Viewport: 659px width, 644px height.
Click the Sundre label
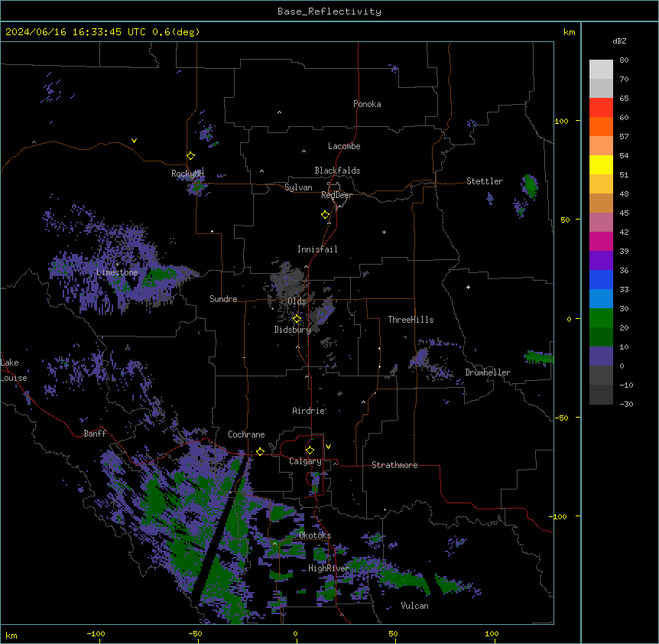[223, 299]
